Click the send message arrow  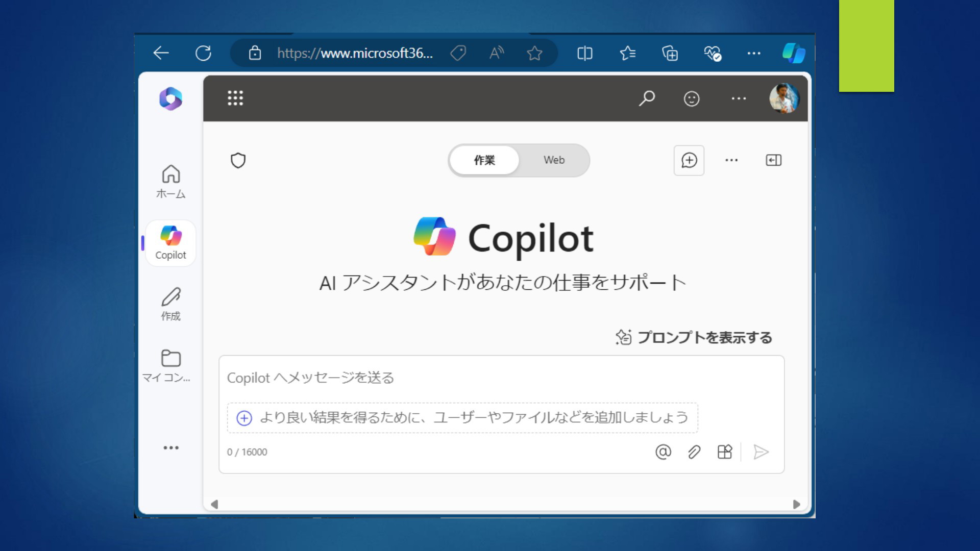coord(761,452)
